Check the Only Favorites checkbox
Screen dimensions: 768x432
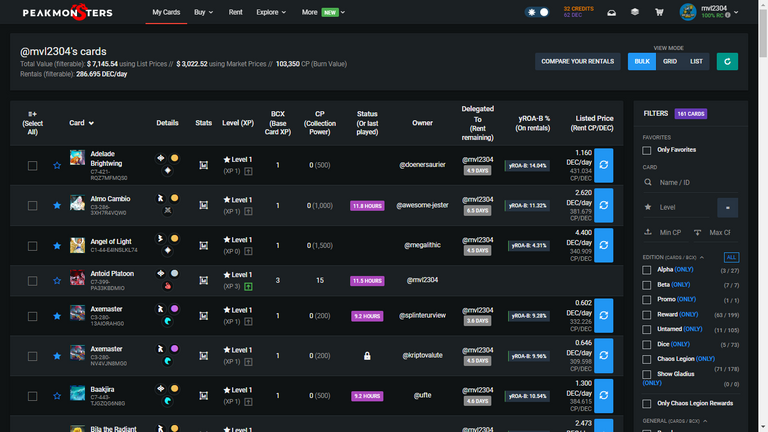point(648,150)
